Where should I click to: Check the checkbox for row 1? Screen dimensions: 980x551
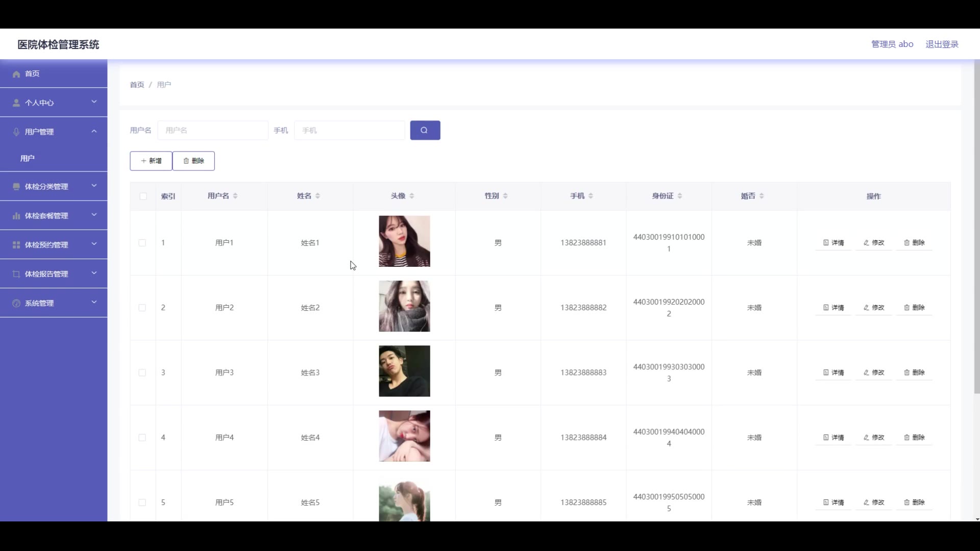click(142, 243)
